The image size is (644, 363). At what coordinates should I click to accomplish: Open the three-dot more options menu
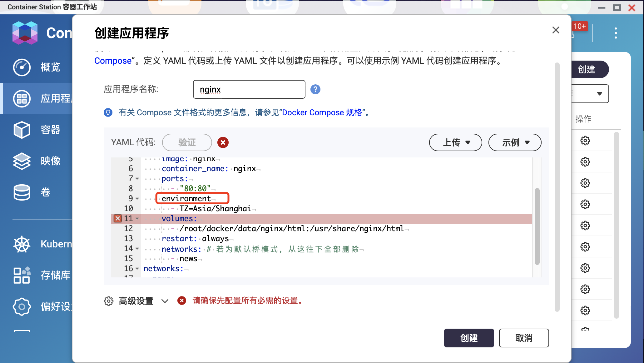616,33
